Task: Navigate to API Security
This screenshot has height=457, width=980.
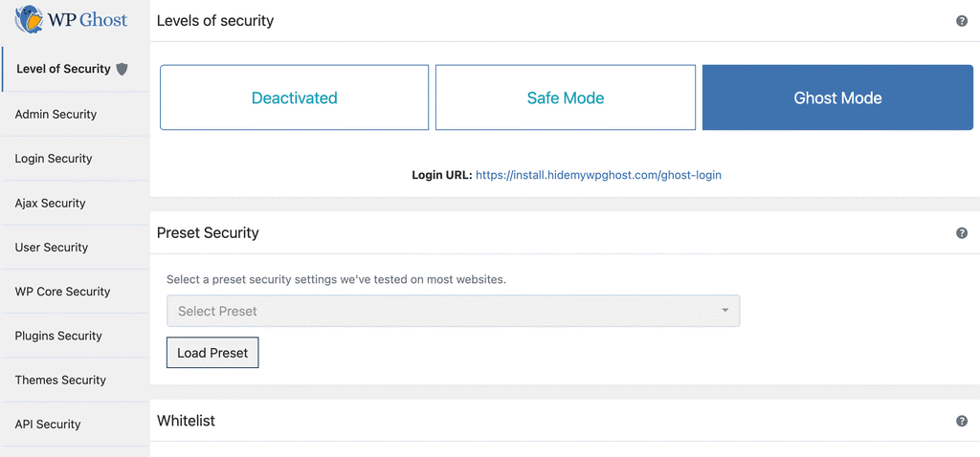Action: pyautogui.click(x=75, y=424)
